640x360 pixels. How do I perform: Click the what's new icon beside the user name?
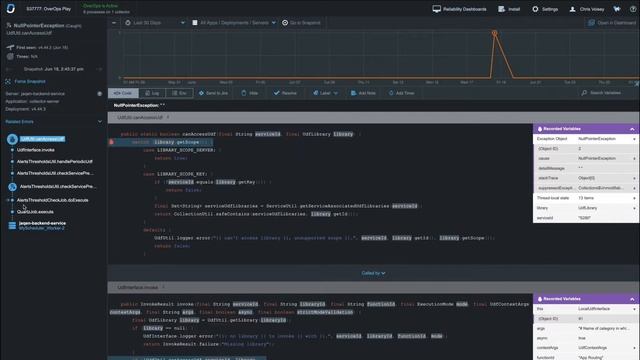click(617, 9)
